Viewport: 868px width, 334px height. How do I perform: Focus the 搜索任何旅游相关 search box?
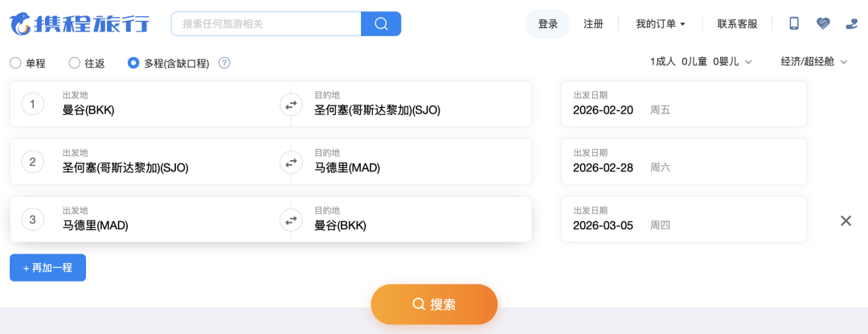pyautogui.click(x=266, y=24)
